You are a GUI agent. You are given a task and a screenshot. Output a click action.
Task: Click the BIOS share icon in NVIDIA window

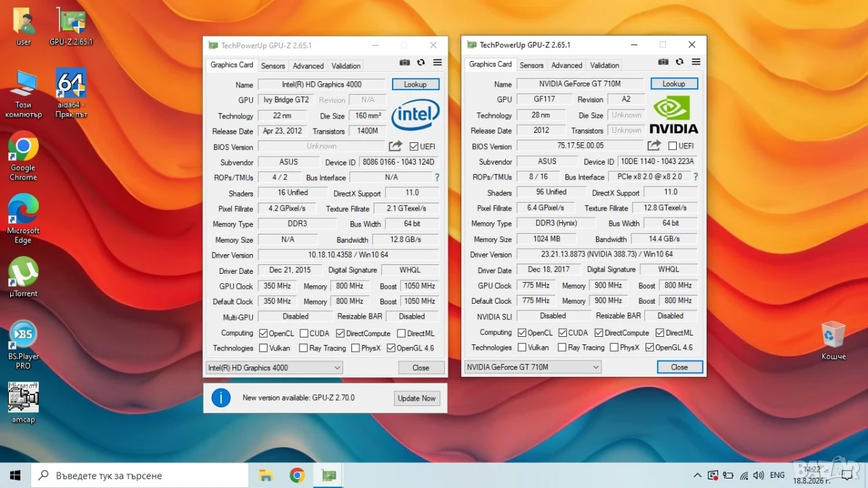(654, 145)
